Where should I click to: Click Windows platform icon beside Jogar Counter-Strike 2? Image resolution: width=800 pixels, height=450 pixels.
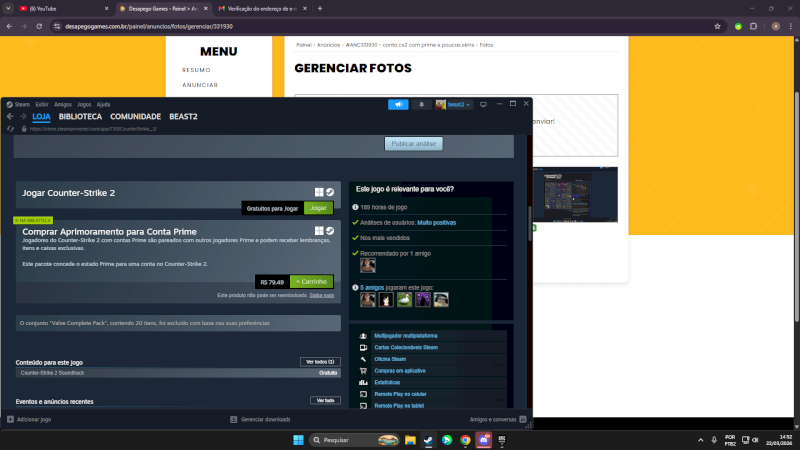point(319,192)
